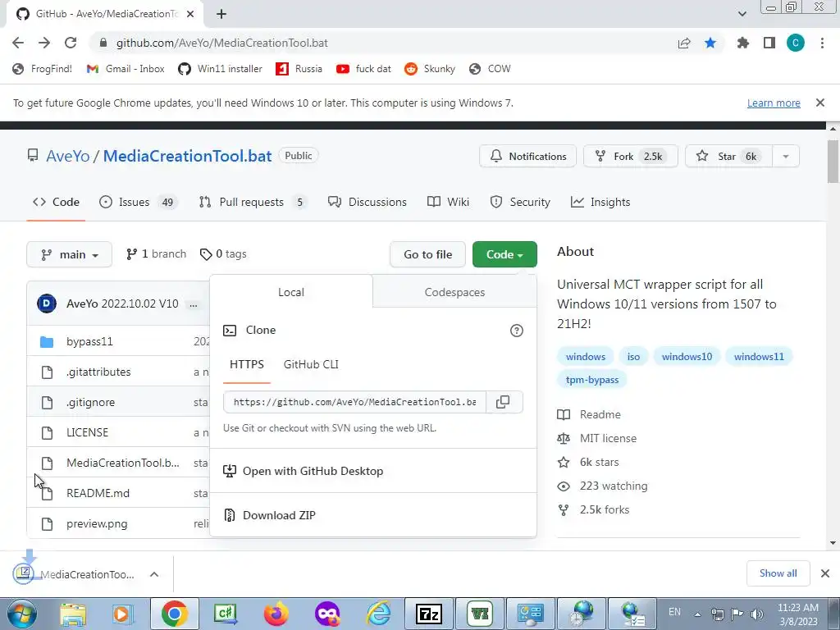Open the Chrome profile avatar C
The width and height of the screenshot is (840, 630).
[796, 43]
